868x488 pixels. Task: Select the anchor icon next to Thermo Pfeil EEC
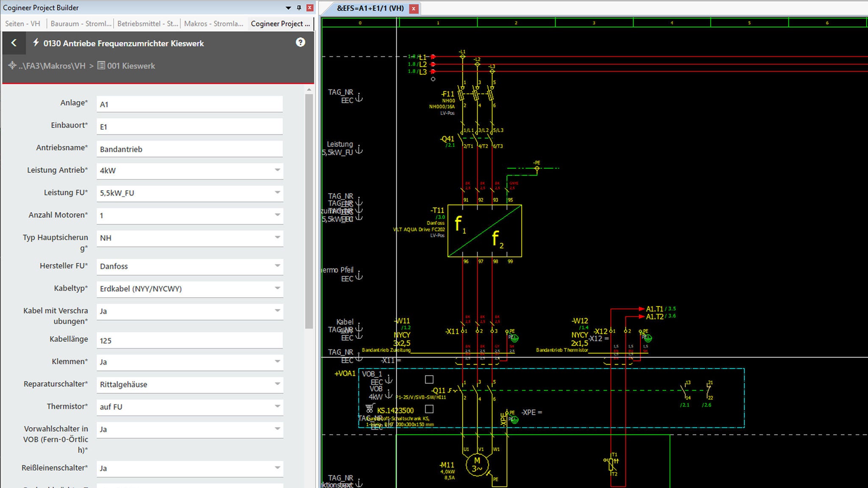pyautogui.click(x=359, y=275)
